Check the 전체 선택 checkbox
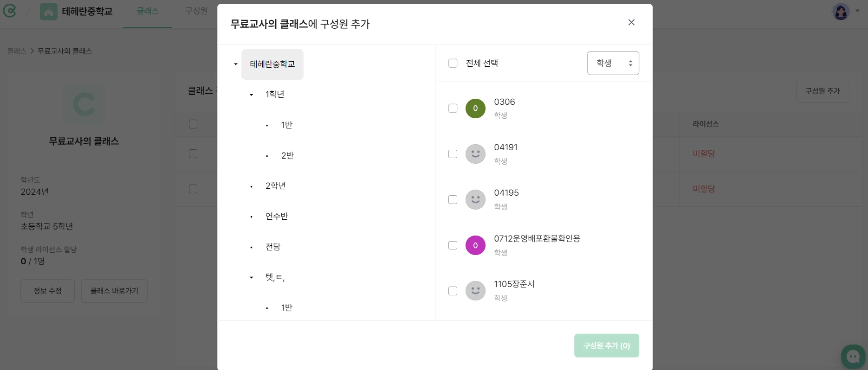The height and width of the screenshot is (370, 868). pyautogui.click(x=453, y=63)
